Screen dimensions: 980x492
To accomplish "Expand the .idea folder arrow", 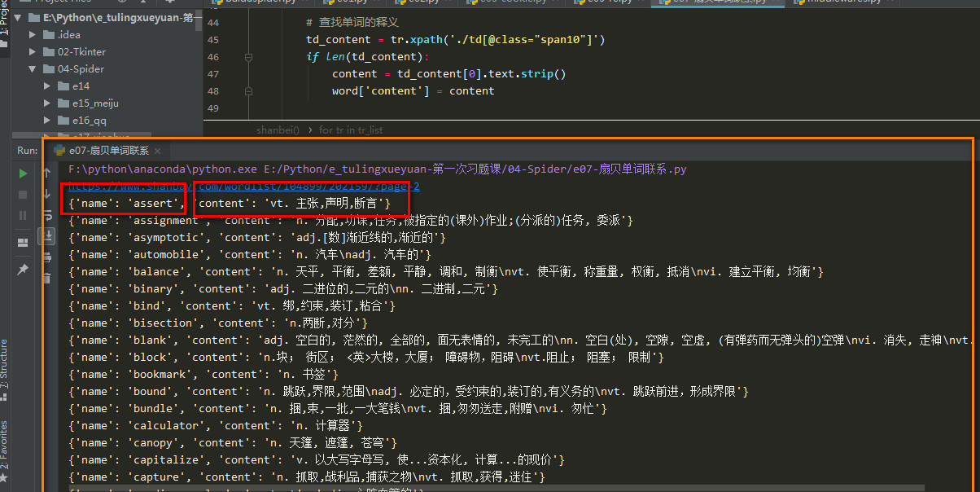I will pos(33,34).
